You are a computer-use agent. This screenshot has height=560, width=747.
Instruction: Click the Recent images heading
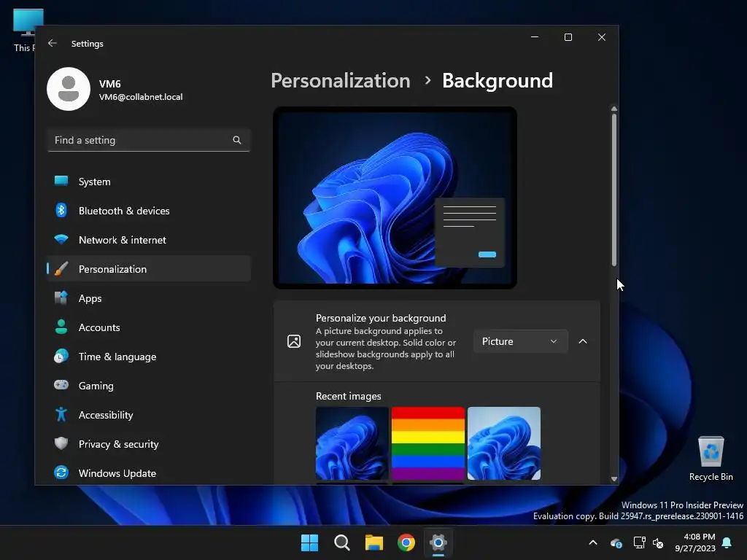[348, 396]
